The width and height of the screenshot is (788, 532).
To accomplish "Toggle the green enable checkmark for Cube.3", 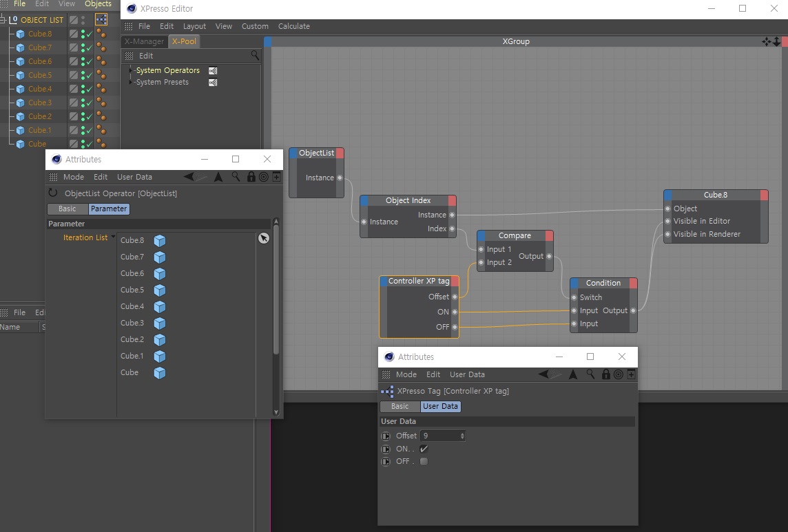I will coord(90,103).
